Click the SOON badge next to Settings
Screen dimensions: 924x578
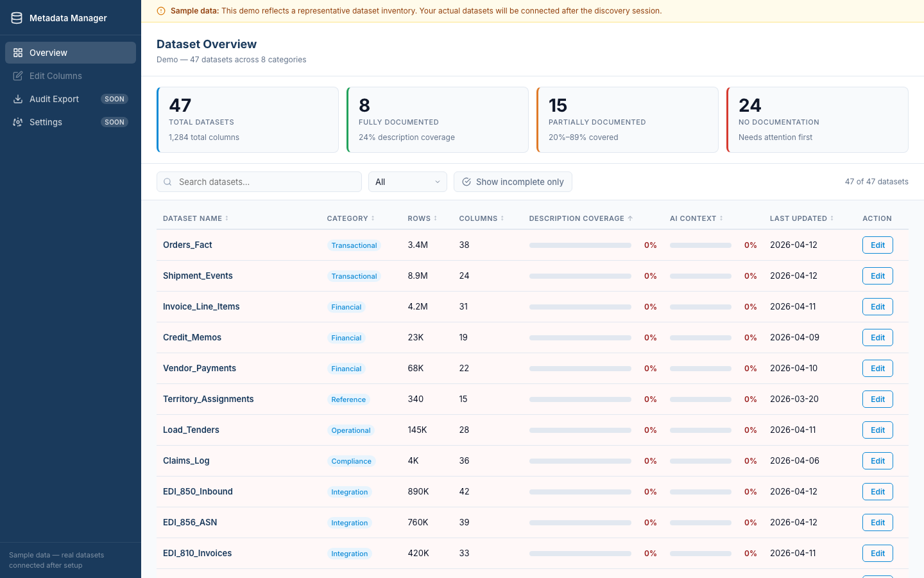point(114,122)
